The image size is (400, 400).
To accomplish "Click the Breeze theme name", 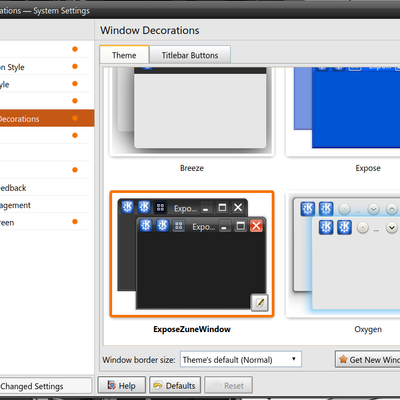I will (192, 168).
